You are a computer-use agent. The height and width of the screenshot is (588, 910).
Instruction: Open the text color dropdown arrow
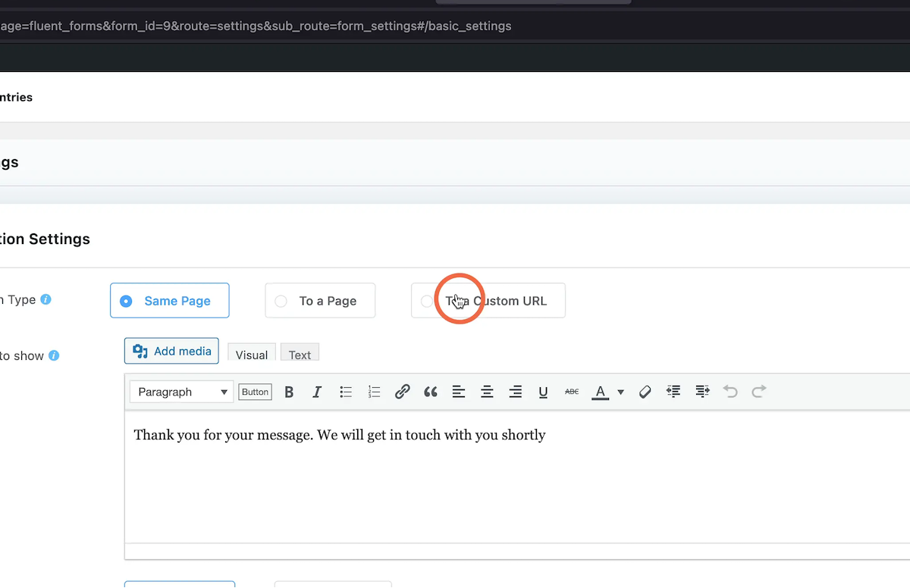[x=620, y=392]
